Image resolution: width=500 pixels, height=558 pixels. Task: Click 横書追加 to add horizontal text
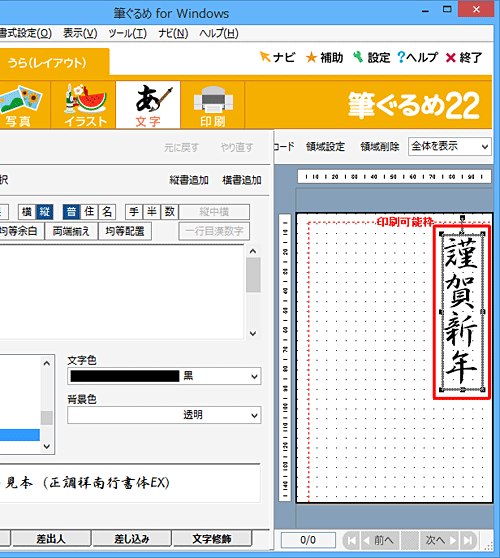(242, 180)
